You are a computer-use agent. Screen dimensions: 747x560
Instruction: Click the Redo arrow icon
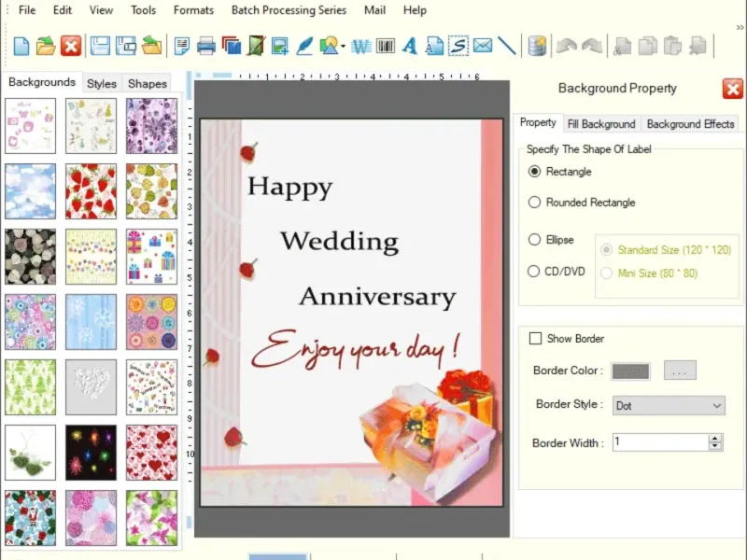pyautogui.click(x=592, y=46)
